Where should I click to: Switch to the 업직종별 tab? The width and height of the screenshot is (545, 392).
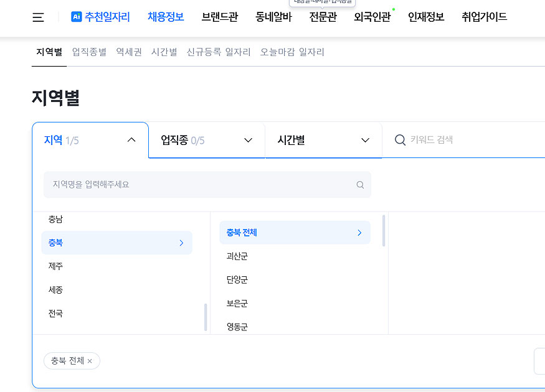87,53
